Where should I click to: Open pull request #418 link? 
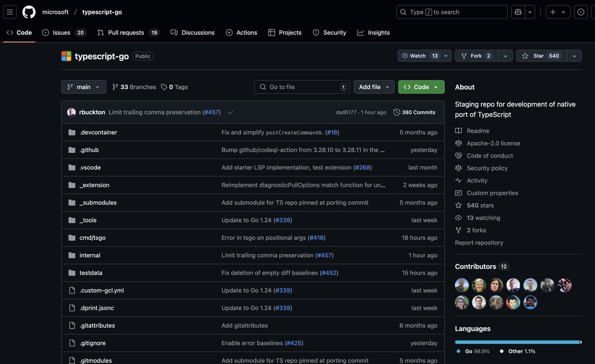tap(316, 238)
